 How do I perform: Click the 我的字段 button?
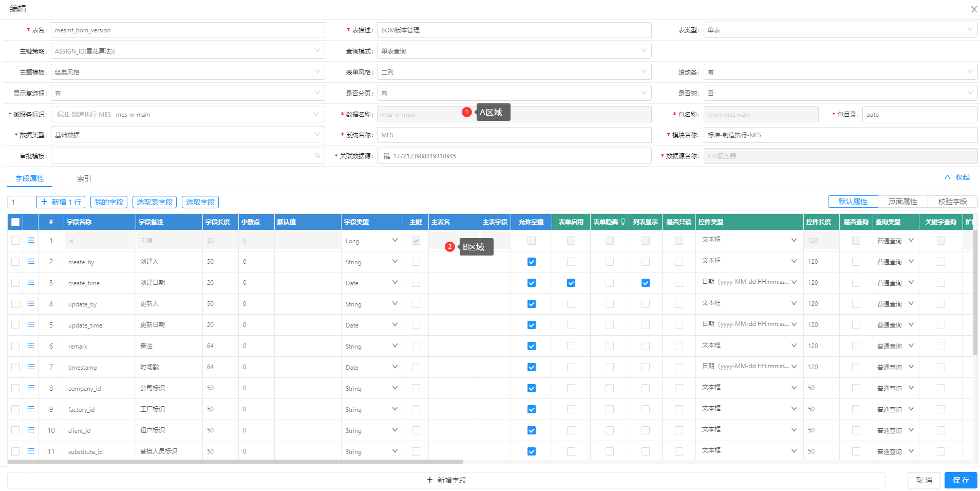[x=109, y=202]
